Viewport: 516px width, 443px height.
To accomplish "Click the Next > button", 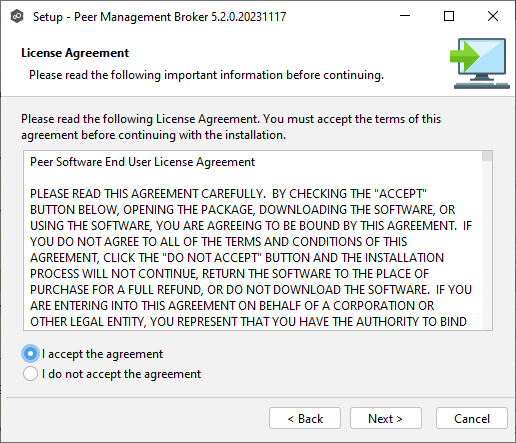I will (x=386, y=418).
